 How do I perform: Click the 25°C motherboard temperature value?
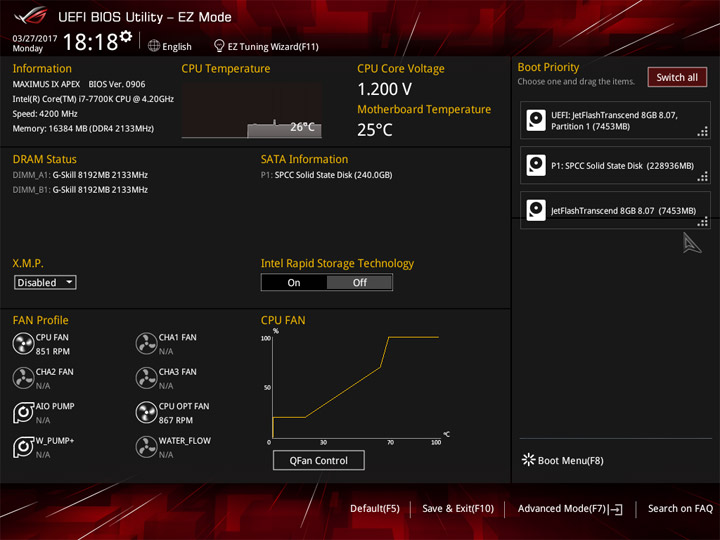[x=375, y=130]
